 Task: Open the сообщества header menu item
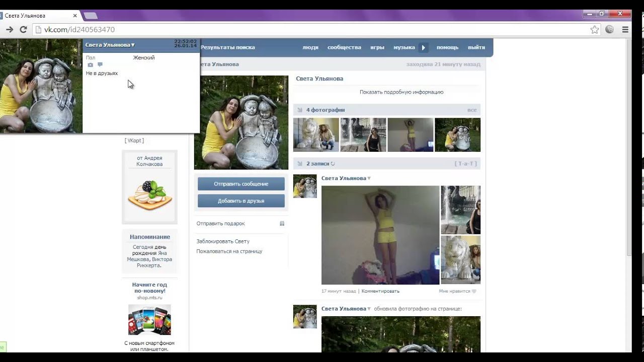point(344,47)
